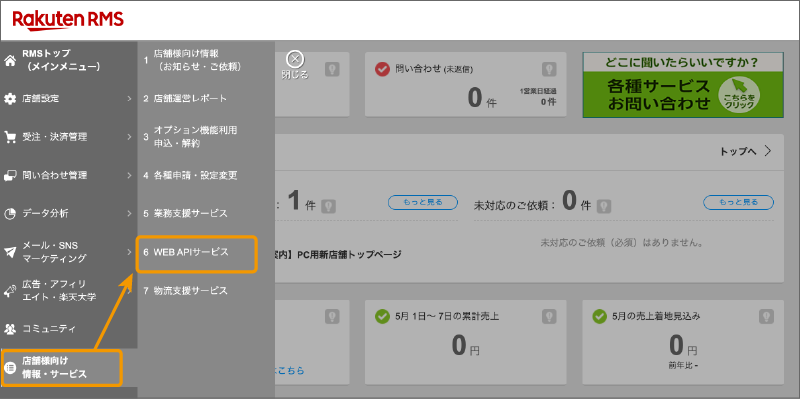Click 前年比 text under 売上着地見込み
Viewport: 800px width, 399px height.
pyautogui.click(x=683, y=365)
